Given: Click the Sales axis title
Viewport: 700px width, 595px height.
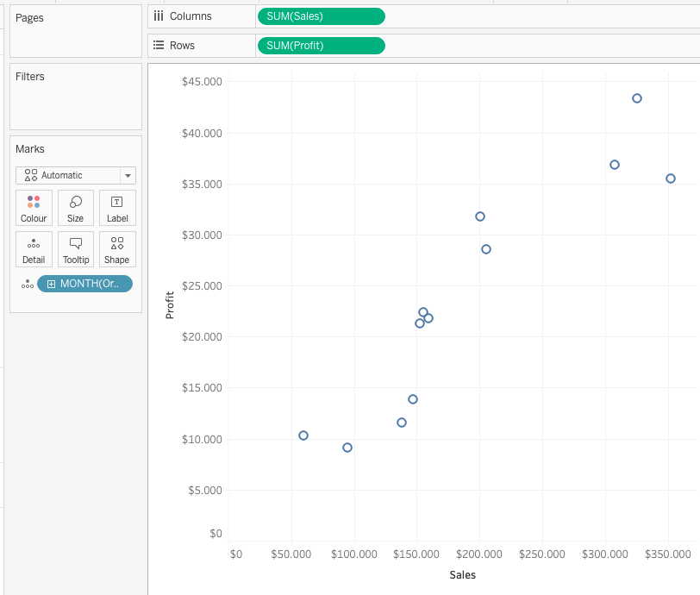Looking at the screenshot, I should tap(462, 575).
